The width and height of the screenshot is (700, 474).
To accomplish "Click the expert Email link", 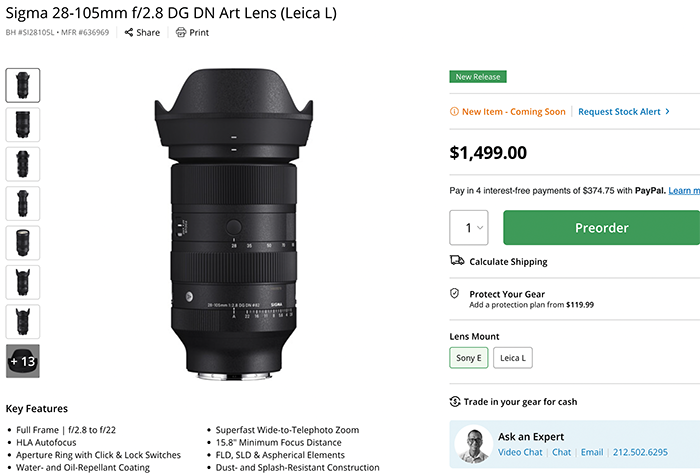I will pos(593,453).
